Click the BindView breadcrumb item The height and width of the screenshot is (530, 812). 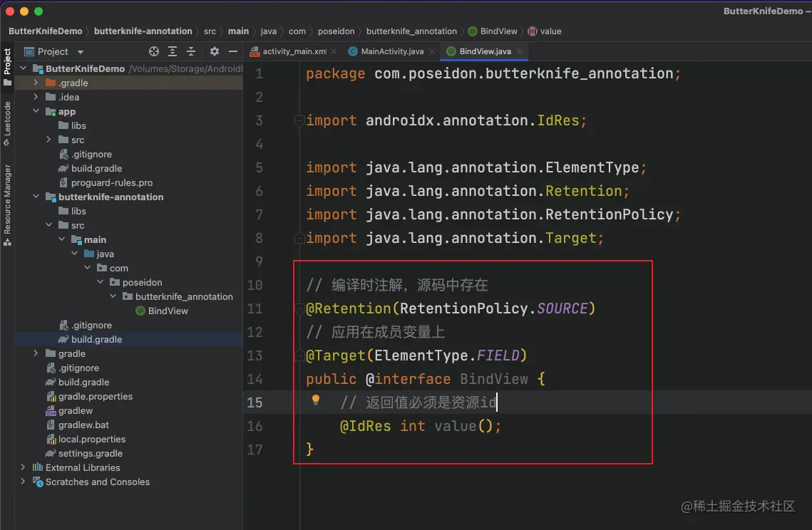point(493,31)
